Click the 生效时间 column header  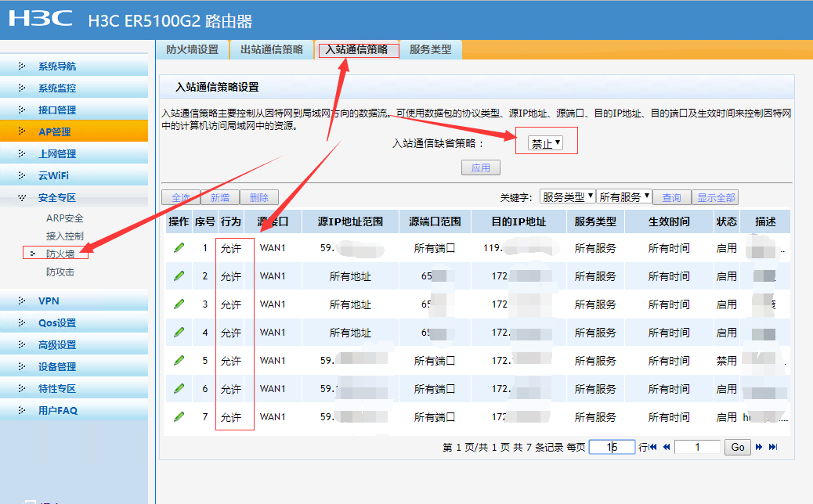coord(669,221)
